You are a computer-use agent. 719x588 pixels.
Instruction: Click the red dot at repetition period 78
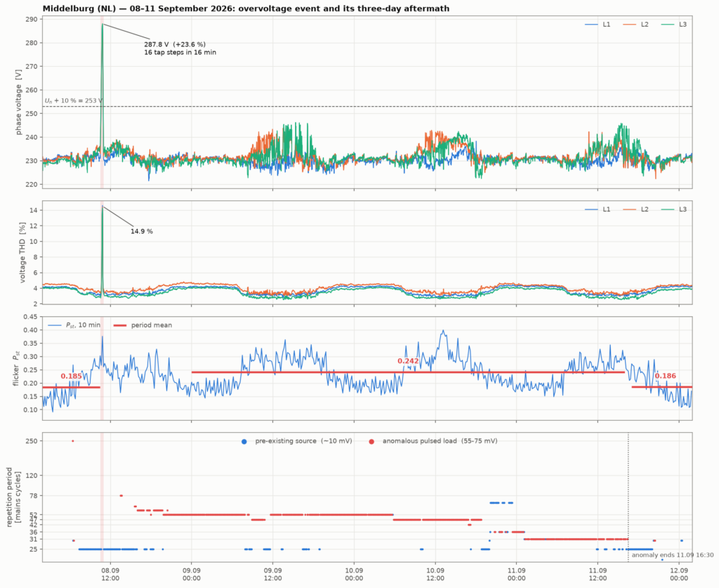tap(121, 496)
